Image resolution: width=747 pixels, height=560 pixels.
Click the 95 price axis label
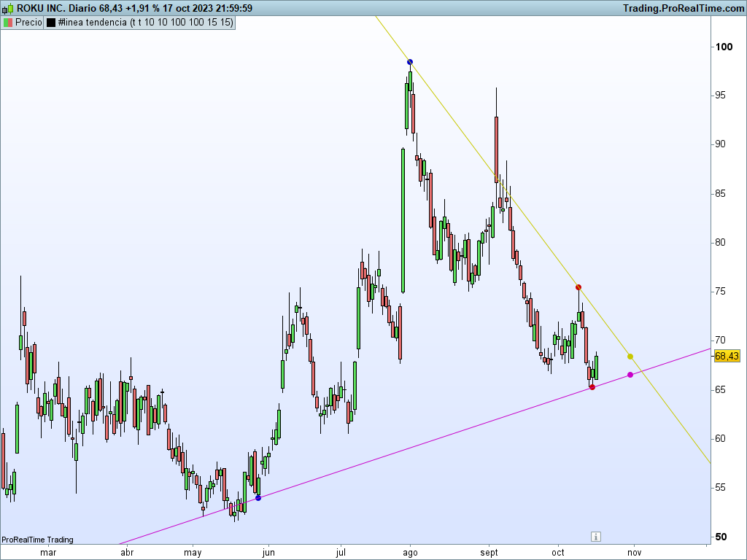click(720, 95)
